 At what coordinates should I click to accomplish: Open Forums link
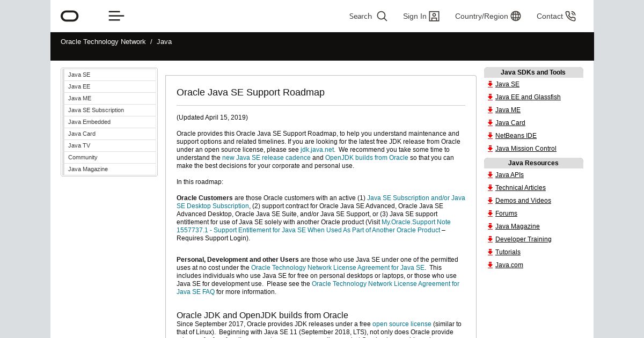point(506,214)
